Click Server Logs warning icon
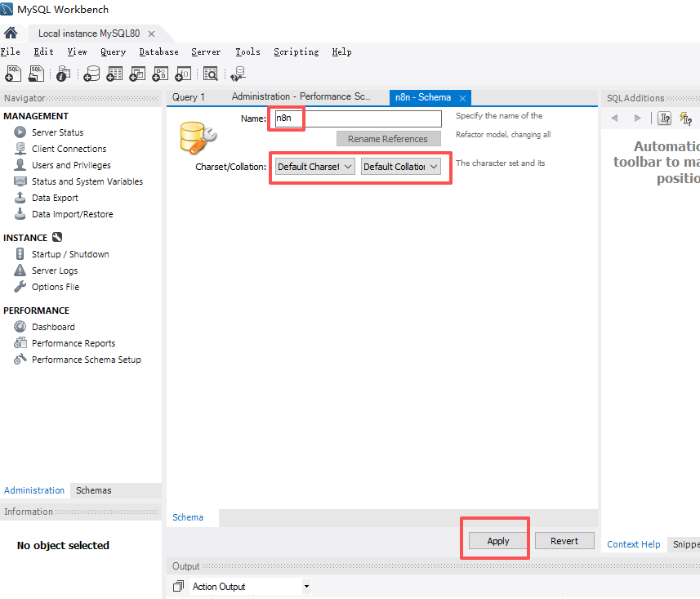Viewport: 700px width, 599px height. click(20, 270)
